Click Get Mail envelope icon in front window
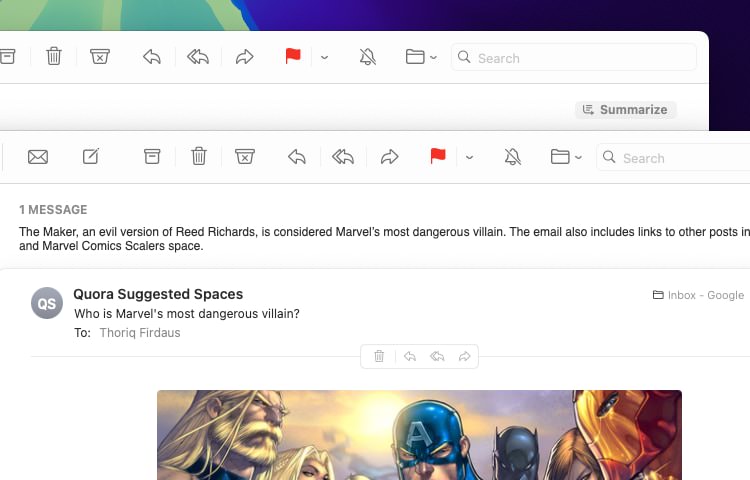Viewport: 750px width, 480px height. pyautogui.click(x=38, y=157)
